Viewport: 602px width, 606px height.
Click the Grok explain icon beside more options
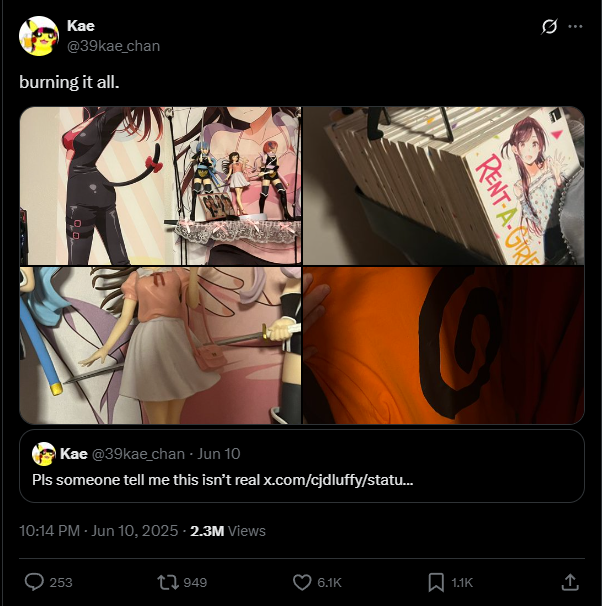tap(549, 27)
